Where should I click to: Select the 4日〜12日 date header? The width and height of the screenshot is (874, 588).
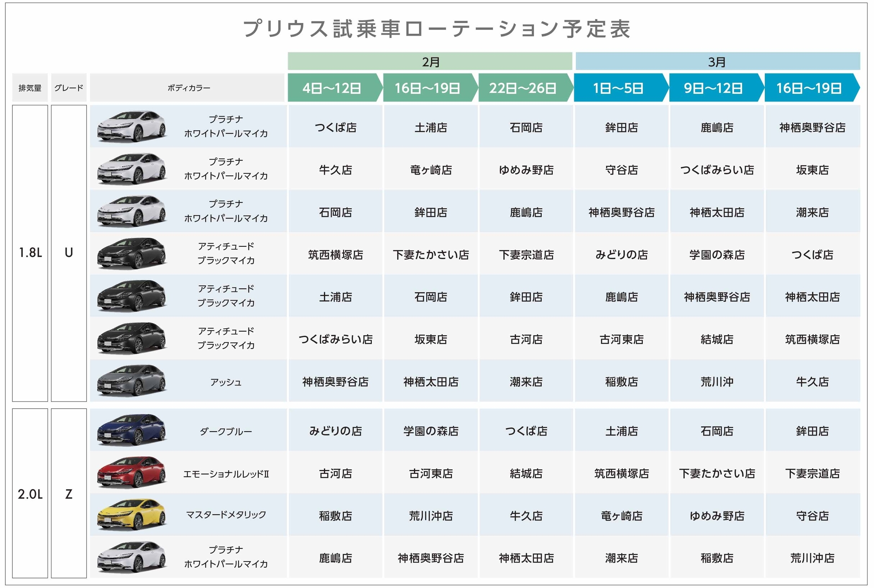click(x=335, y=88)
